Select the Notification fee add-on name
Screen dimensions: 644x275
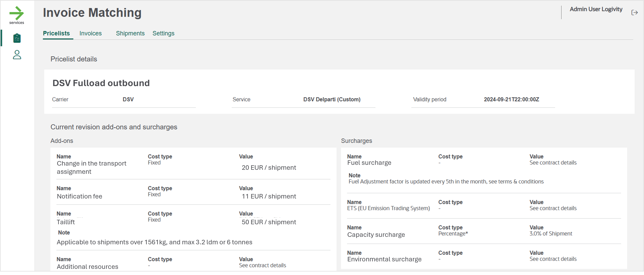(x=79, y=196)
